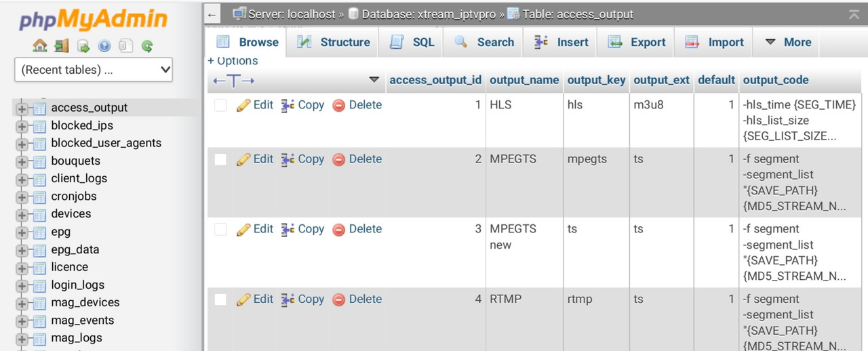Click the + Options link
Viewport: 868px width, 351px height.
click(x=233, y=61)
